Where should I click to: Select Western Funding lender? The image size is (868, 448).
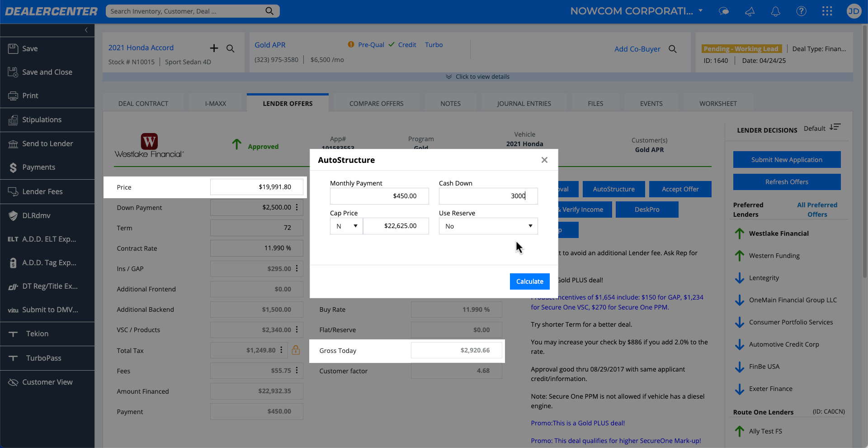[774, 256]
